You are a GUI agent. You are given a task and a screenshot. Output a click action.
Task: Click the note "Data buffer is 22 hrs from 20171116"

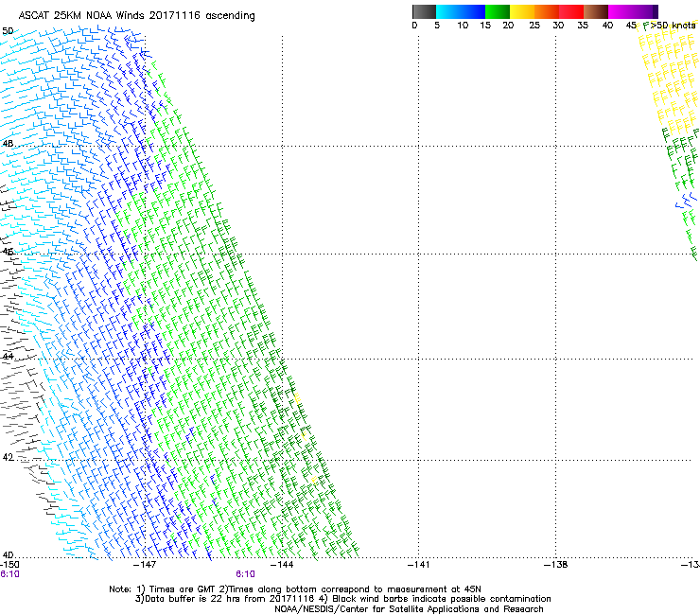[229, 599]
